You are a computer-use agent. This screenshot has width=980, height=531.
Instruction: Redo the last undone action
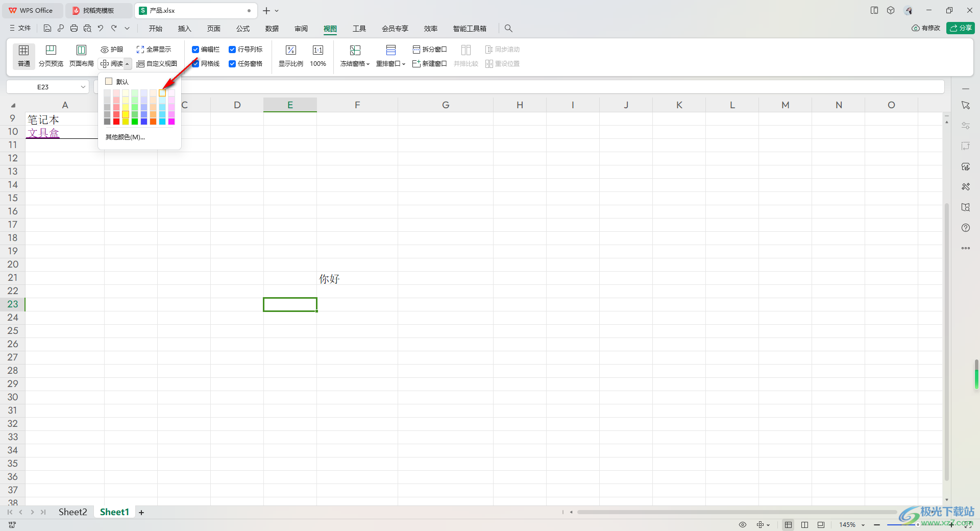pos(114,29)
